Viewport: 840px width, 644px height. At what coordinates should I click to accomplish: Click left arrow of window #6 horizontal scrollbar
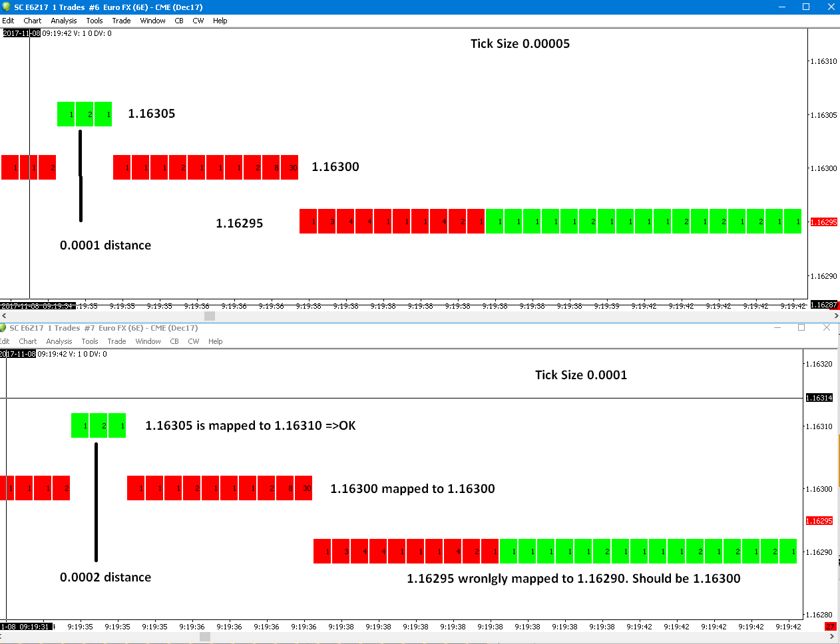pos(4,316)
